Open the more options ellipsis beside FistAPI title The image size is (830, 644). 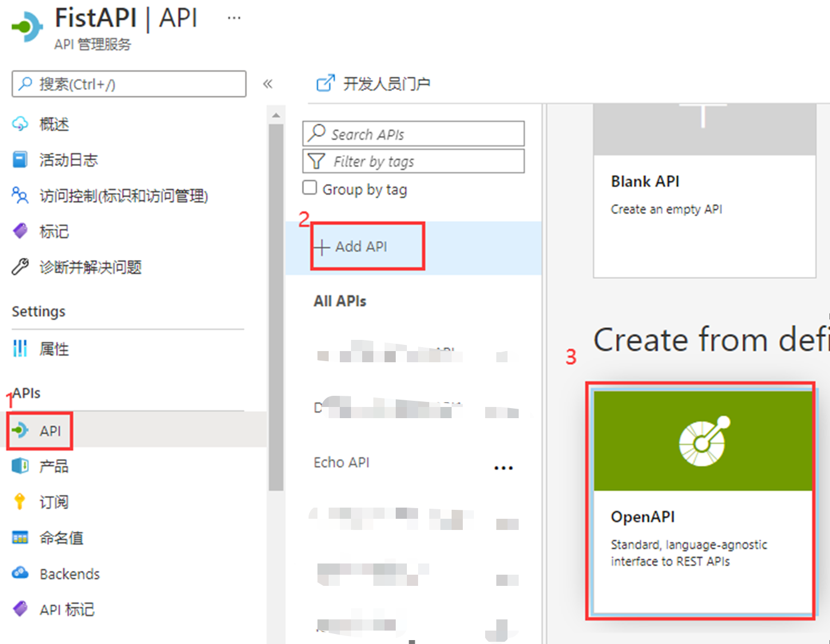pos(234,18)
